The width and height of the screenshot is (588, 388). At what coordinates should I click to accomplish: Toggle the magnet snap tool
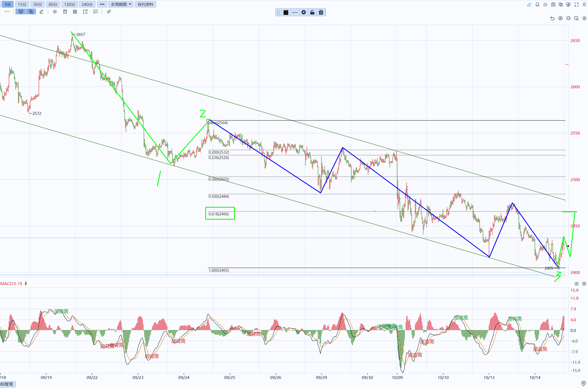(x=21, y=11)
